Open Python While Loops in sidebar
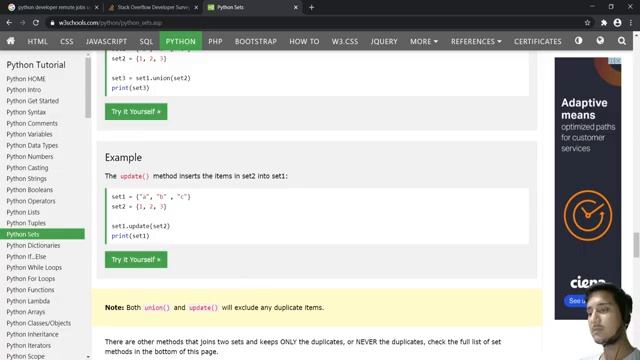The image size is (640, 360). click(34, 268)
